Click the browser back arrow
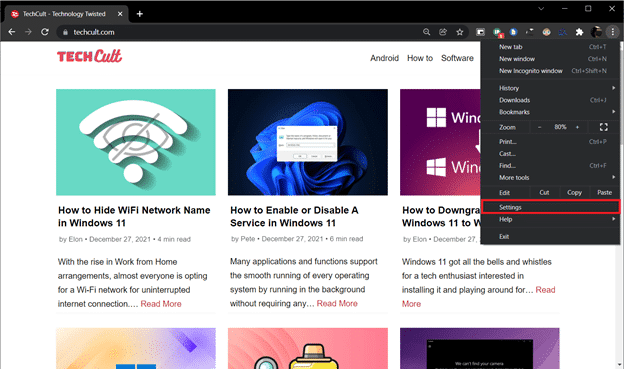The height and width of the screenshot is (370, 624). (12, 32)
